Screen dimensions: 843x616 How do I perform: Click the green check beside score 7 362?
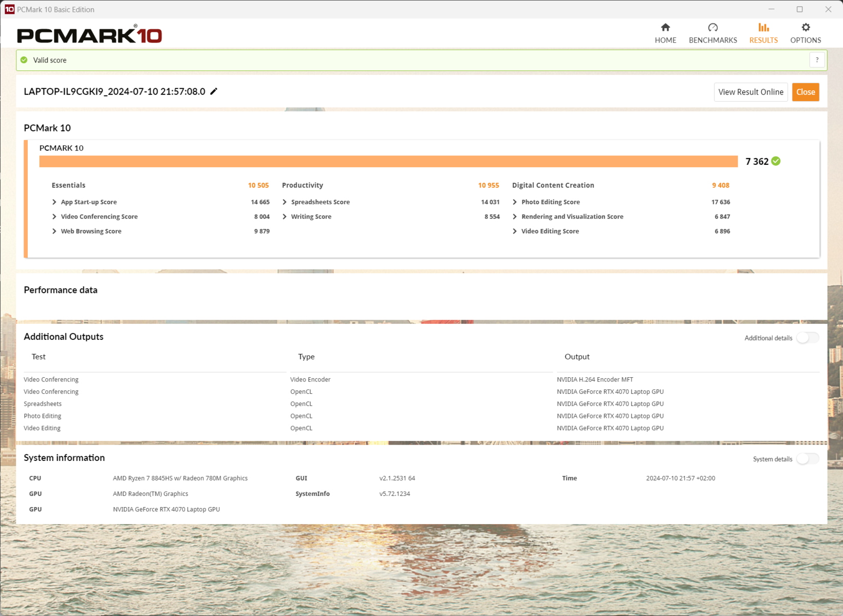[x=776, y=161]
